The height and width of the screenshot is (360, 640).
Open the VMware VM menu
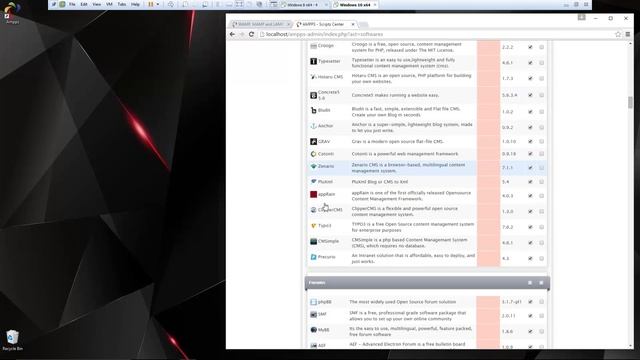pyautogui.click(x=109, y=4)
